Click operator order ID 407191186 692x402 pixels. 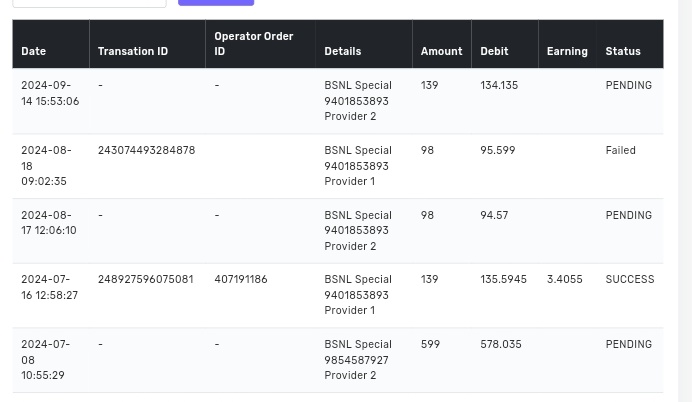point(240,279)
